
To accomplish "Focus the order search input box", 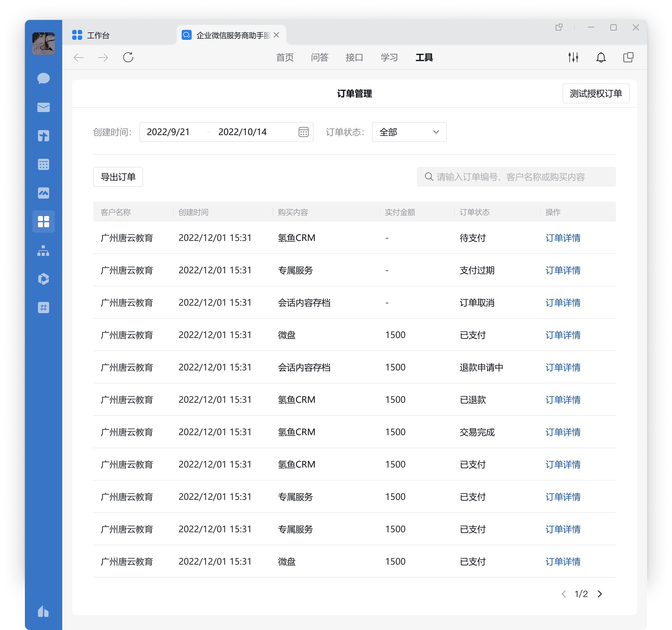I will point(516,177).
